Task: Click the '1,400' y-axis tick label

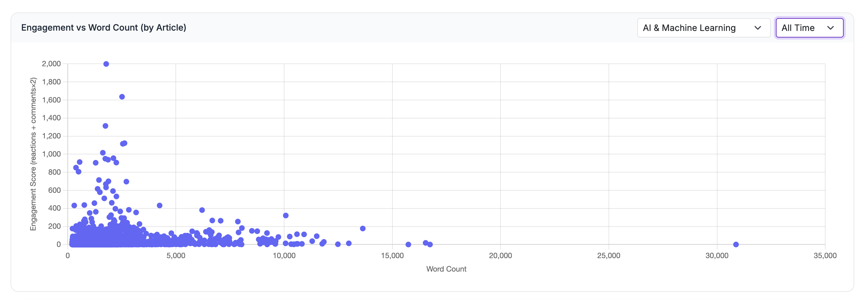Action: coord(51,118)
